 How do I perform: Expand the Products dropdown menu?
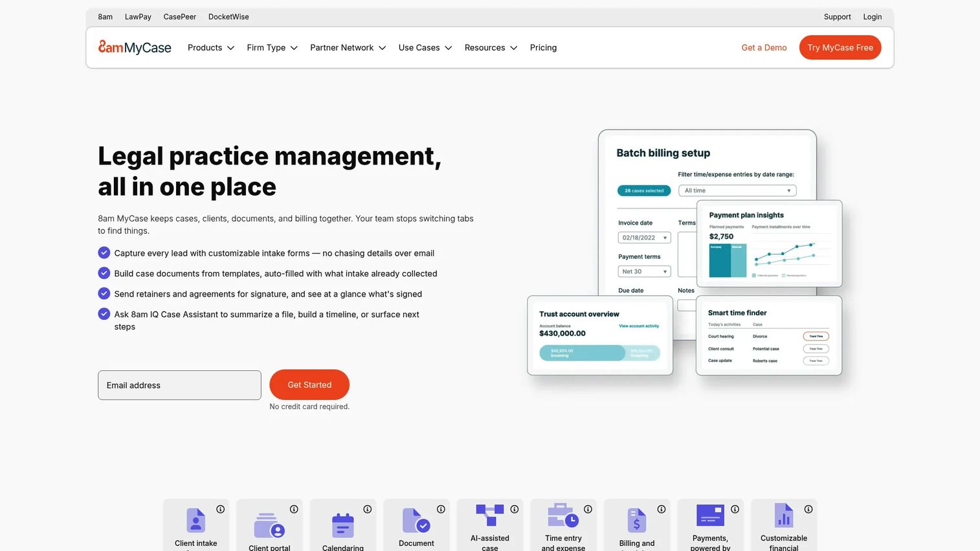(x=211, y=48)
